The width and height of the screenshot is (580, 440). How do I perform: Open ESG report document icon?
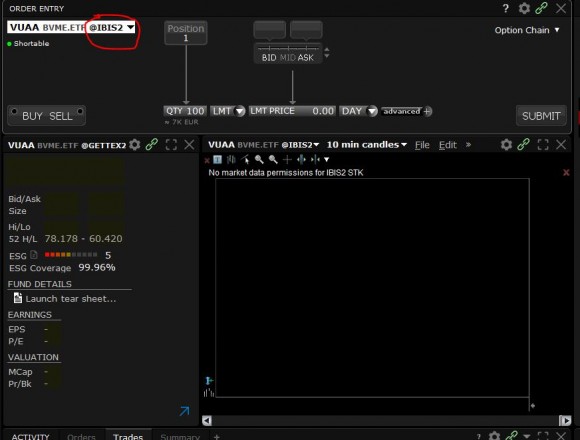click(34, 255)
